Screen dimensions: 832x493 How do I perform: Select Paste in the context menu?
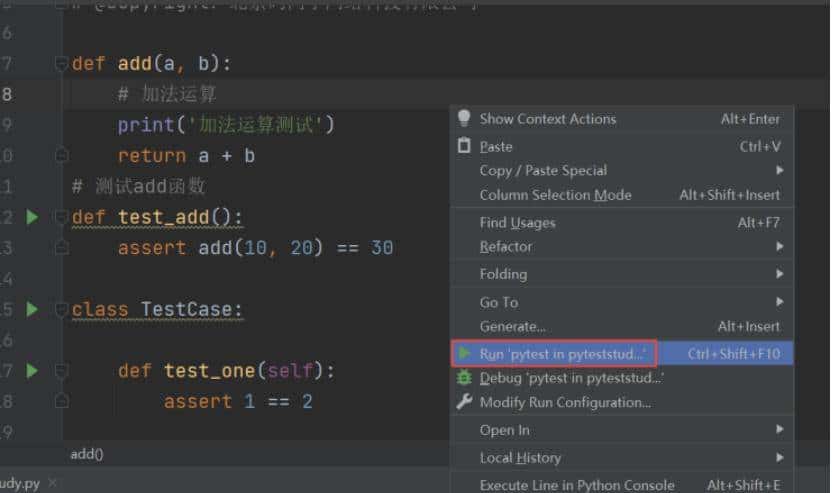point(622,146)
